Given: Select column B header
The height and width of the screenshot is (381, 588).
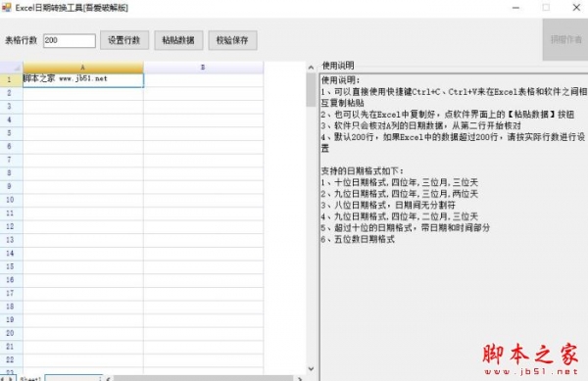Looking at the screenshot, I should pyautogui.click(x=203, y=68).
